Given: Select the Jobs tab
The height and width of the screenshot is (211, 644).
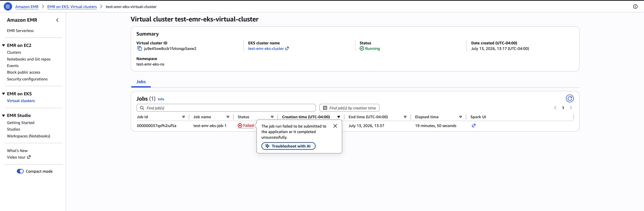Looking at the screenshot, I should point(141,82).
